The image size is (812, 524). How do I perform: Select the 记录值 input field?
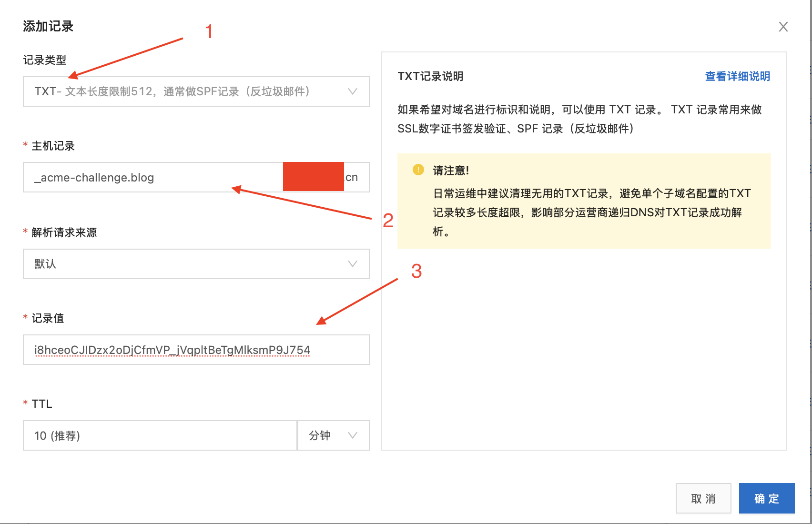tap(196, 350)
